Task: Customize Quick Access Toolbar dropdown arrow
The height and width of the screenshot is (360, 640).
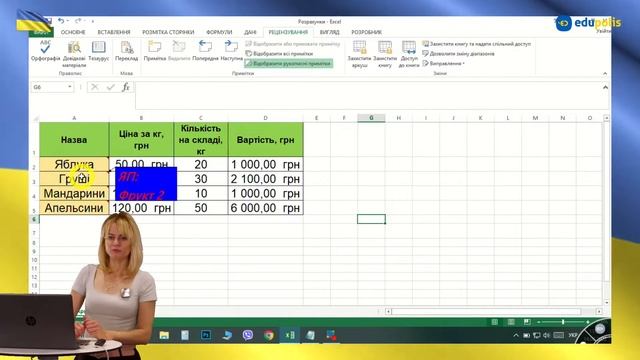Action: coord(93,21)
